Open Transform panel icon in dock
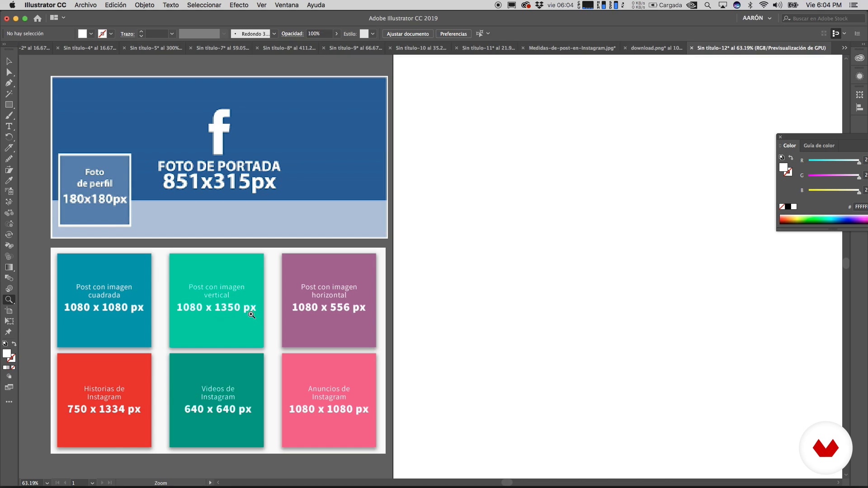 pyautogui.click(x=860, y=95)
